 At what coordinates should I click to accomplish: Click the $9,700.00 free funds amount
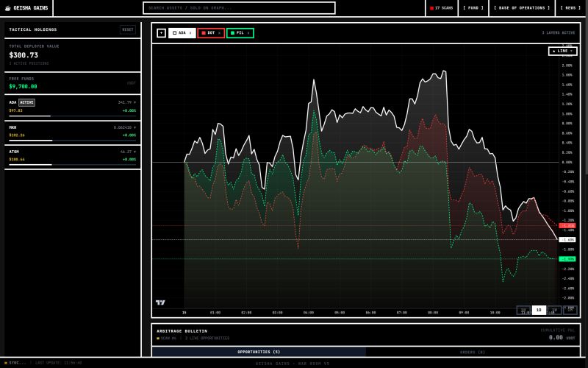coord(24,86)
